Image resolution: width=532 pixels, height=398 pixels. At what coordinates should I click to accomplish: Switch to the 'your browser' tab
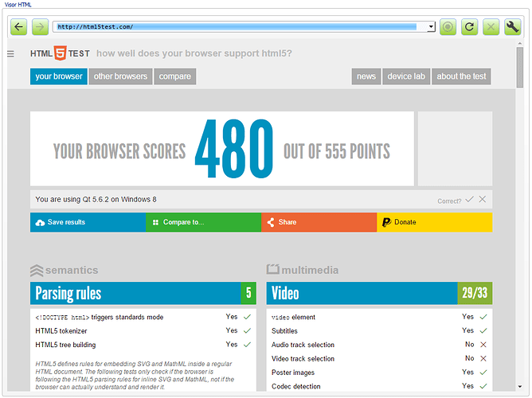59,76
